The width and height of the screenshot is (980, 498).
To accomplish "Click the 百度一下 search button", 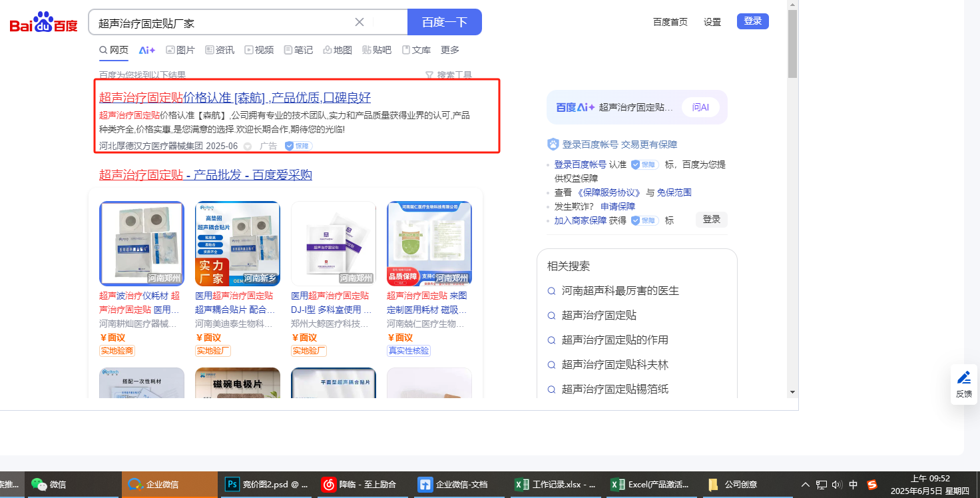I will 445,22.
